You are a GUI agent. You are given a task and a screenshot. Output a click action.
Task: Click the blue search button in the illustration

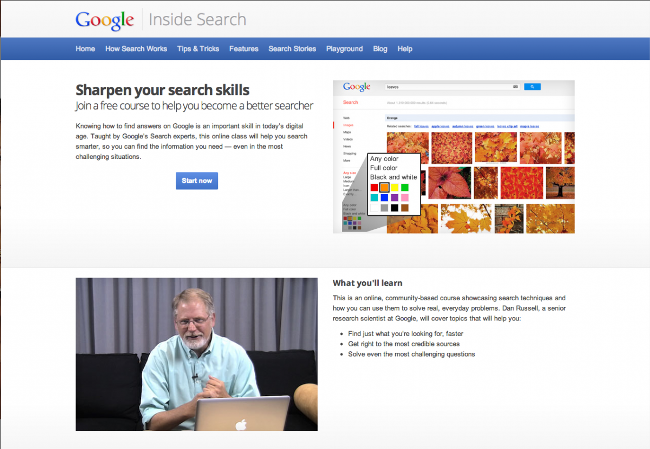(x=532, y=87)
